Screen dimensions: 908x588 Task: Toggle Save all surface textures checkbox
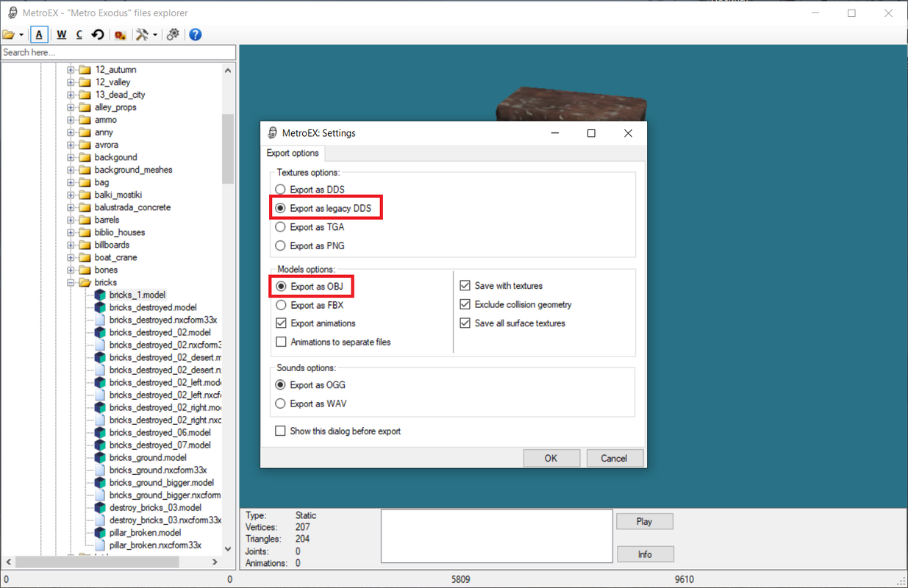tap(465, 323)
